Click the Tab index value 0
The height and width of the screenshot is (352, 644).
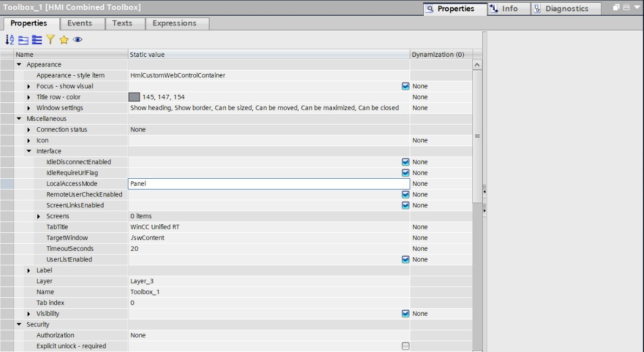132,303
